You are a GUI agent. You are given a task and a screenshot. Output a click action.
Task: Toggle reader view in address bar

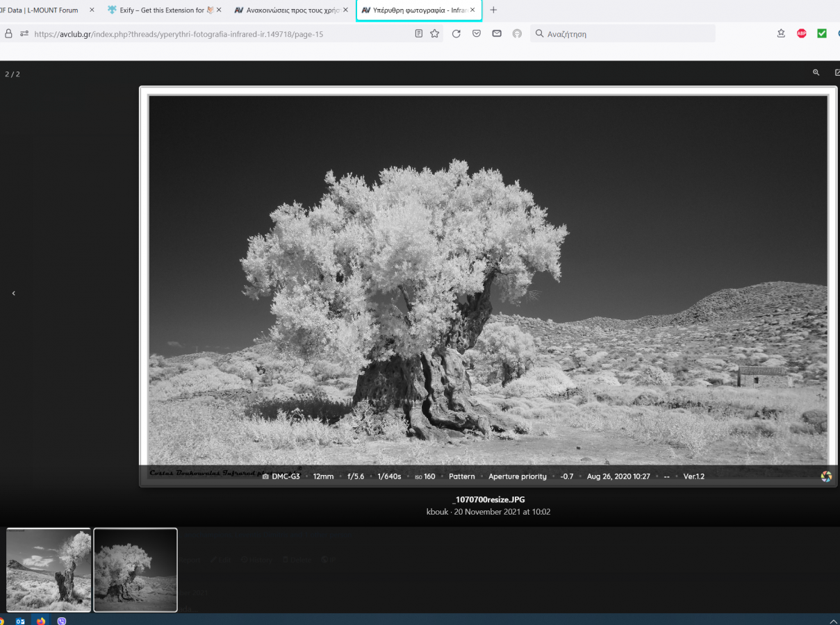click(x=418, y=33)
